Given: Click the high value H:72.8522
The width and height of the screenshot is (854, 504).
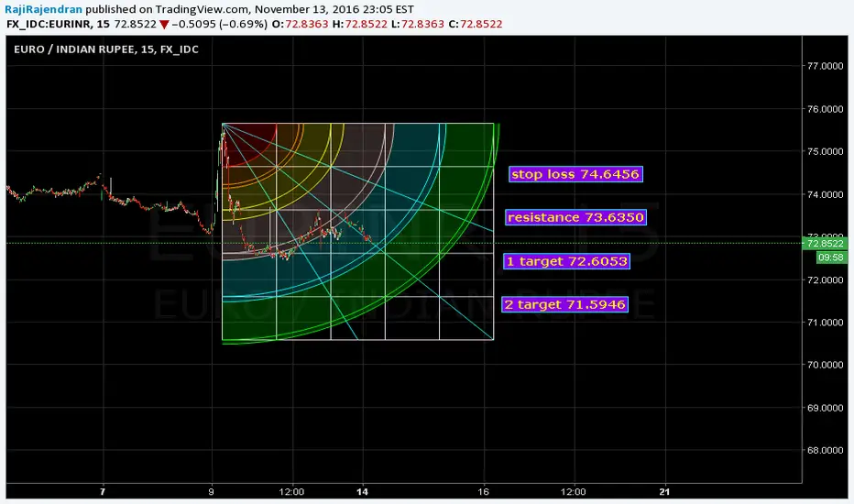Looking at the screenshot, I should pos(359,24).
